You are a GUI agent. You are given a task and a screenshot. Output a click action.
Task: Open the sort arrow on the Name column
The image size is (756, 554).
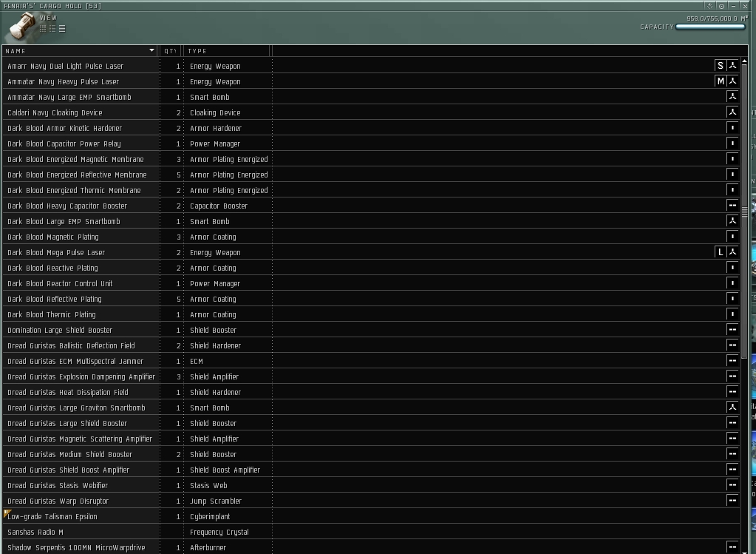[152, 50]
